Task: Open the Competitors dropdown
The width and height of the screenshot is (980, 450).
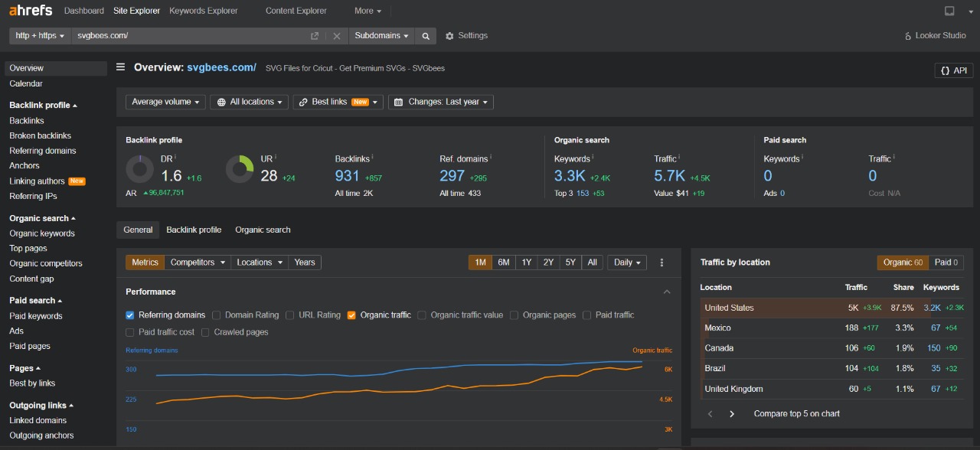Action: [198, 262]
